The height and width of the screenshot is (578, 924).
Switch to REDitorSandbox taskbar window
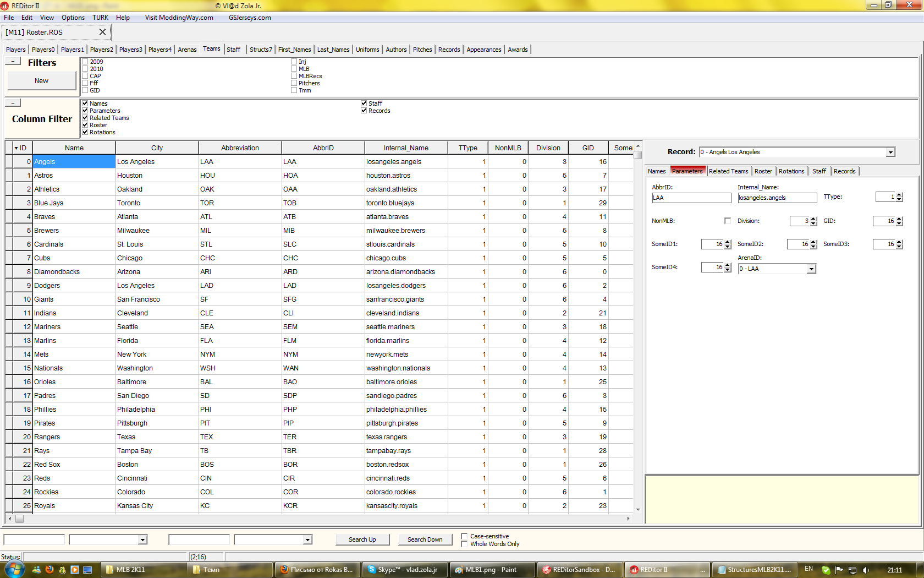click(x=579, y=570)
